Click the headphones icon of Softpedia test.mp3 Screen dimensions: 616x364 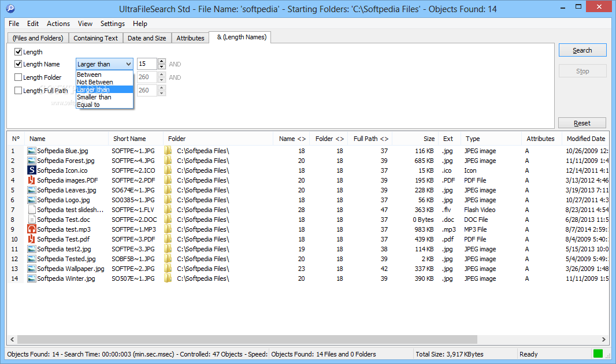(31, 229)
